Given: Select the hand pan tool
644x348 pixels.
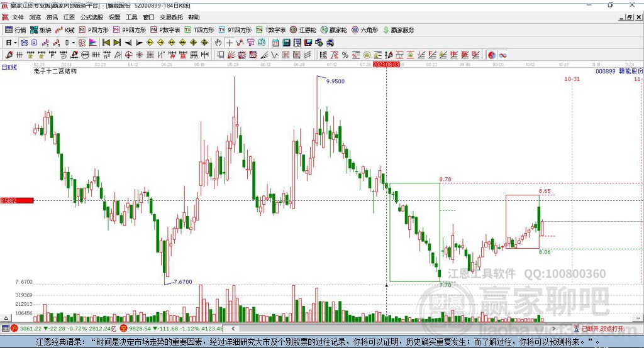Looking at the screenshot, I should pos(218,43).
